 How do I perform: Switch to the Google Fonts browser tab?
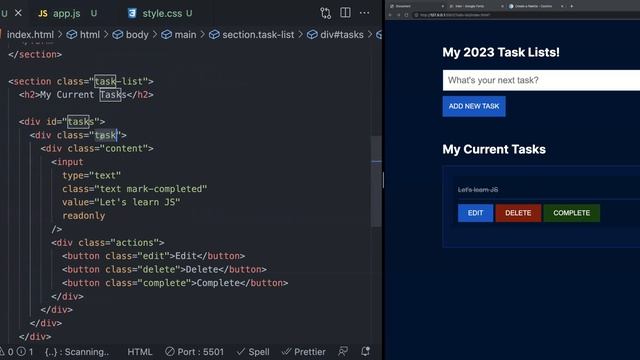(x=476, y=6)
